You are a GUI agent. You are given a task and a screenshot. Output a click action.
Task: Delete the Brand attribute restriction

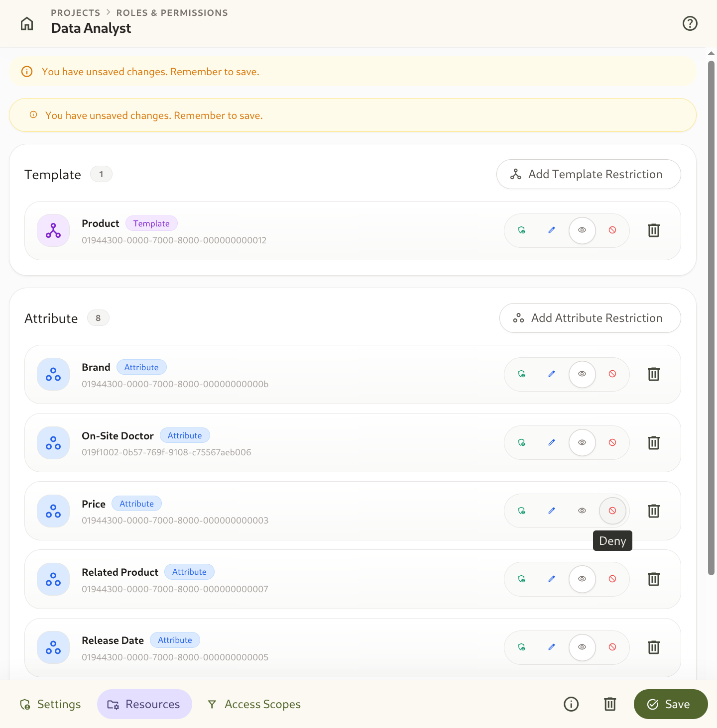coord(653,374)
